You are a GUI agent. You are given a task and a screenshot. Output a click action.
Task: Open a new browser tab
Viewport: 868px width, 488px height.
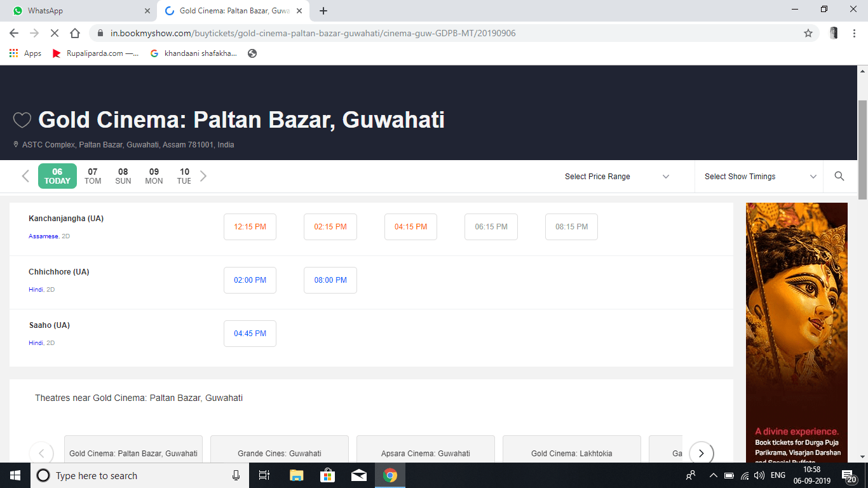(x=323, y=11)
